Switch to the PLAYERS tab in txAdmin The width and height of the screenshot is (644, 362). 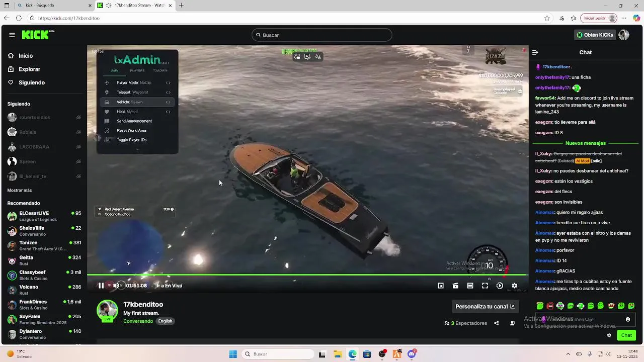click(x=137, y=70)
